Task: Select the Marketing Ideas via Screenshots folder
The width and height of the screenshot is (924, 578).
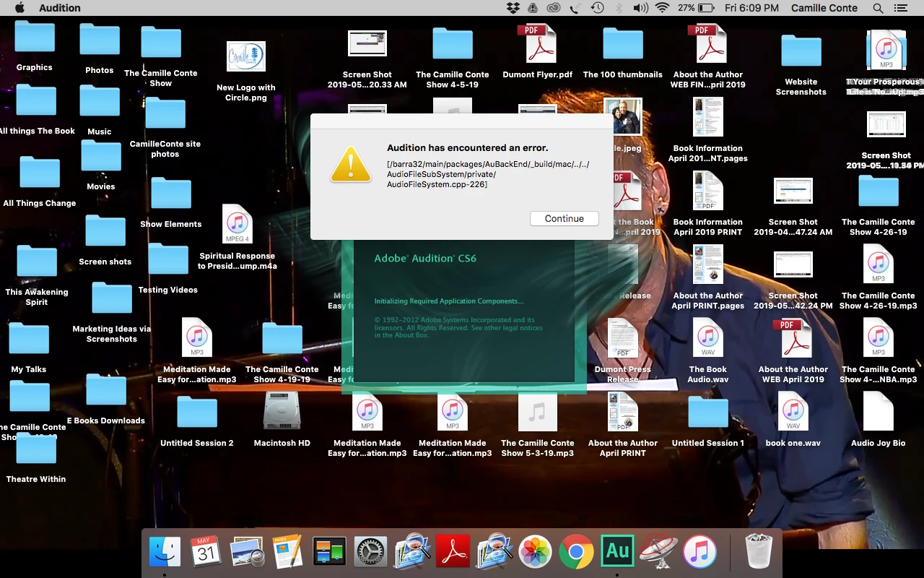Action: (x=112, y=300)
